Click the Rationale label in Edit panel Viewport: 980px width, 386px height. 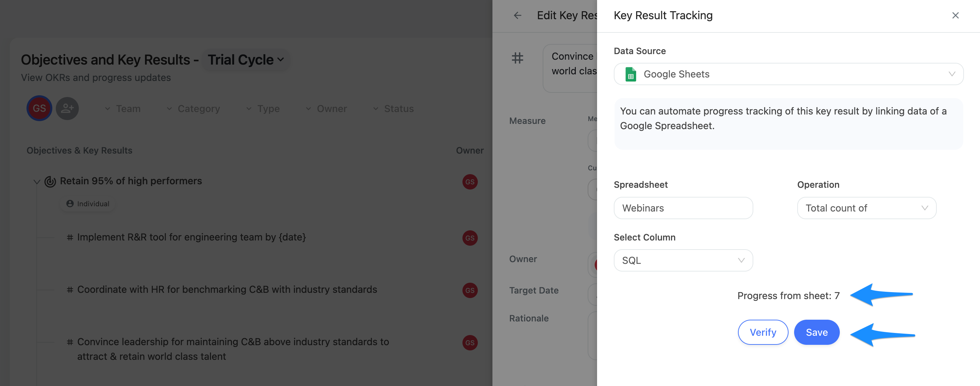pyautogui.click(x=529, y=319)
